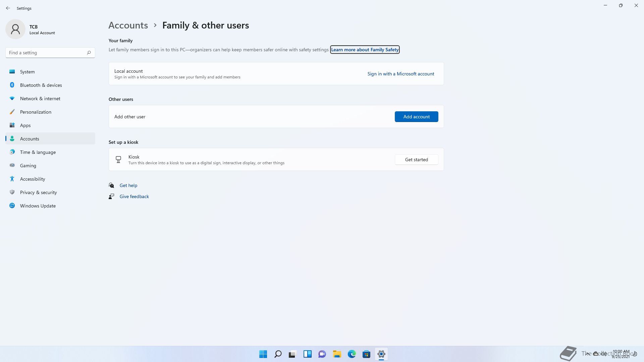Click the Privacy & security shield icon
Image resolution: width=644 pixels, height=362 pixels.
(12, 192)
